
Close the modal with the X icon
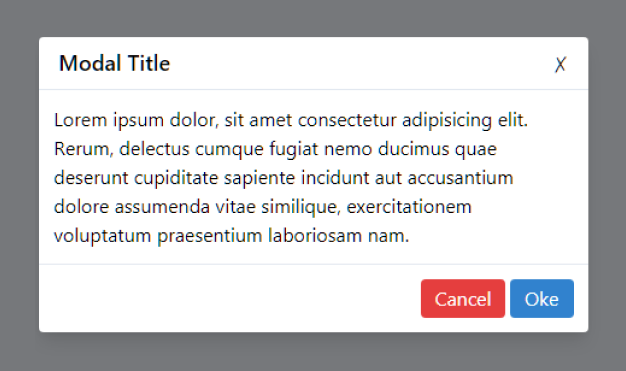[x=561, y=64]
